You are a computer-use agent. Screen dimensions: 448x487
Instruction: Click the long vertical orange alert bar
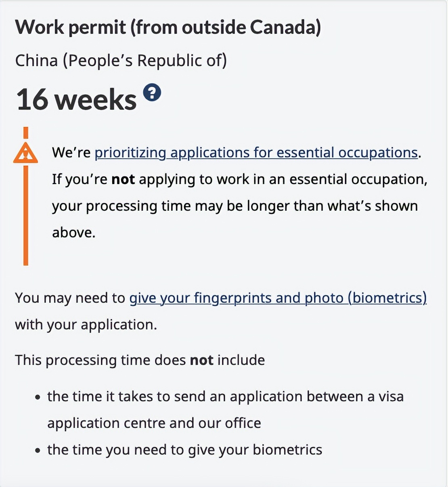[x=26, y=215]
